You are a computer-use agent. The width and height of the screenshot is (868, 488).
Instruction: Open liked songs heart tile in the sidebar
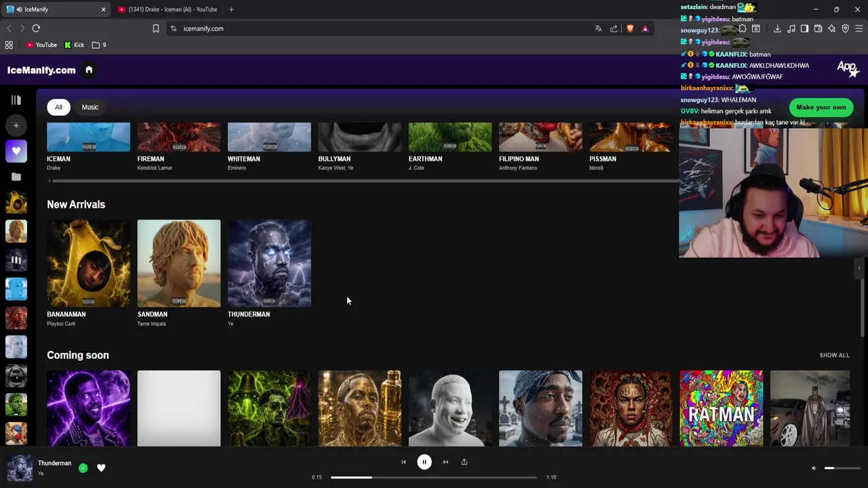pos(16,151)
